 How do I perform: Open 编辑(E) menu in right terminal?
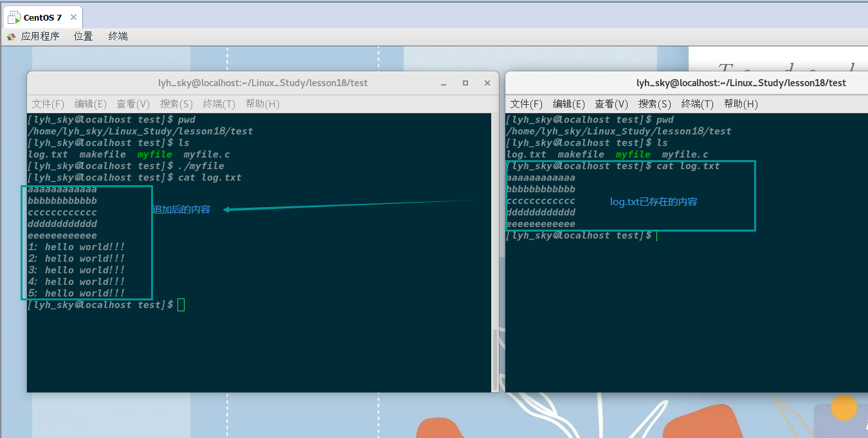(569, 104)
